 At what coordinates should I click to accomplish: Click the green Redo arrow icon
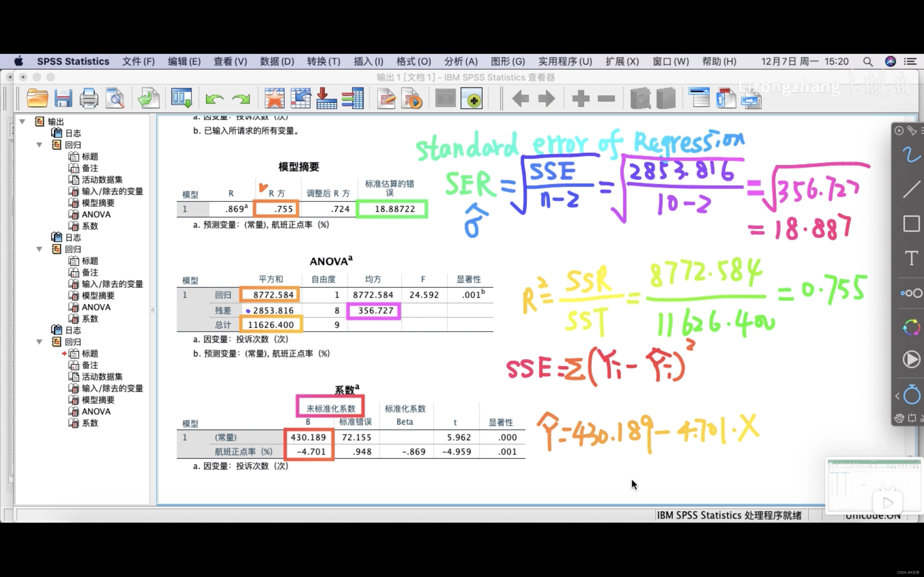(x=241, y=99)
